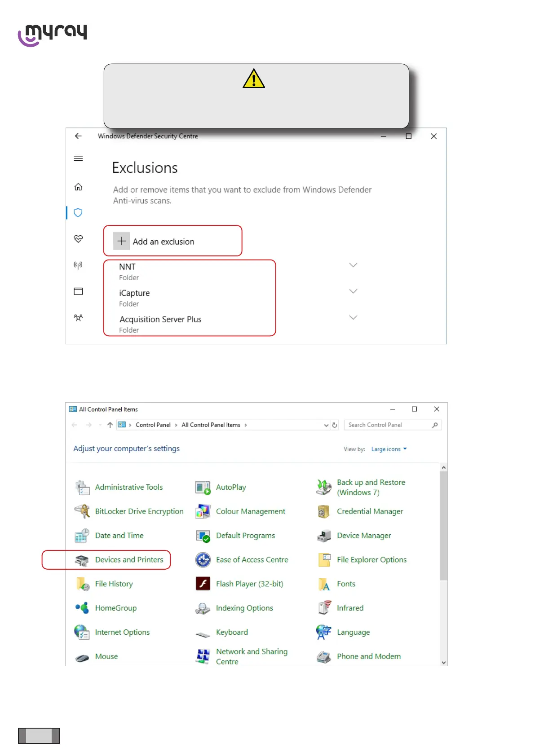Viewport: 535px width, 756px height.
Task: Open Administrative Tools icon
Action: (x=82, y=488)
